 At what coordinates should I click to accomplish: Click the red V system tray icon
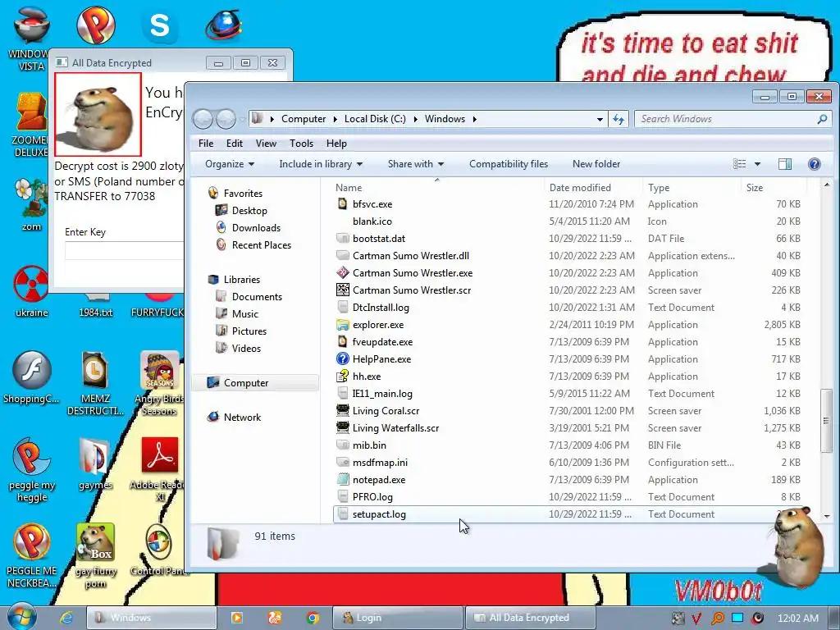(x=696, y=619)
